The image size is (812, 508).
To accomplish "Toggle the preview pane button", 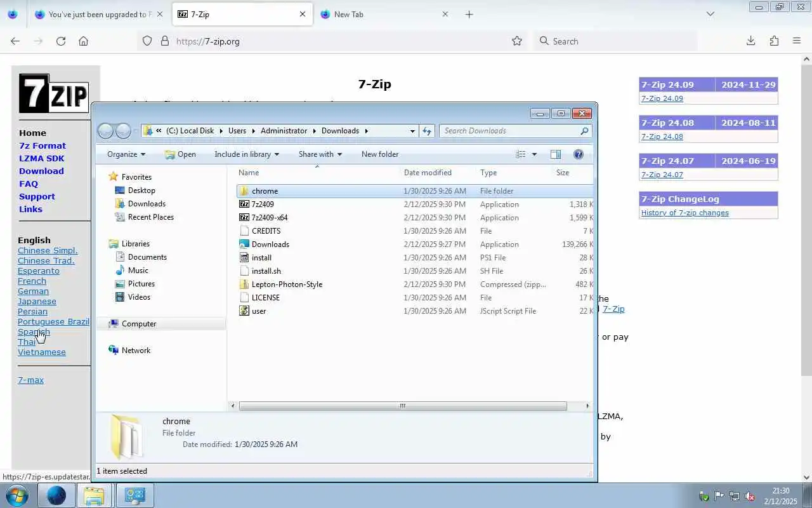I will point(556,154).
